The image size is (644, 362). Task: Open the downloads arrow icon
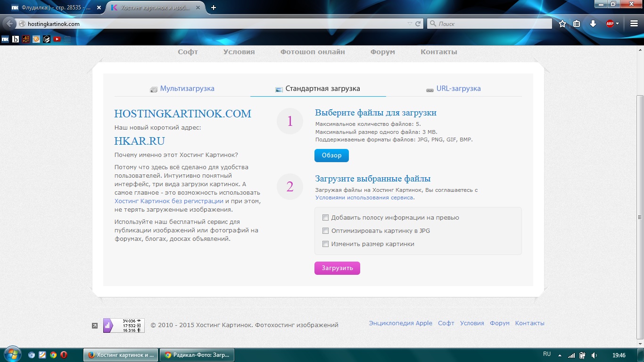coord(593,24)
